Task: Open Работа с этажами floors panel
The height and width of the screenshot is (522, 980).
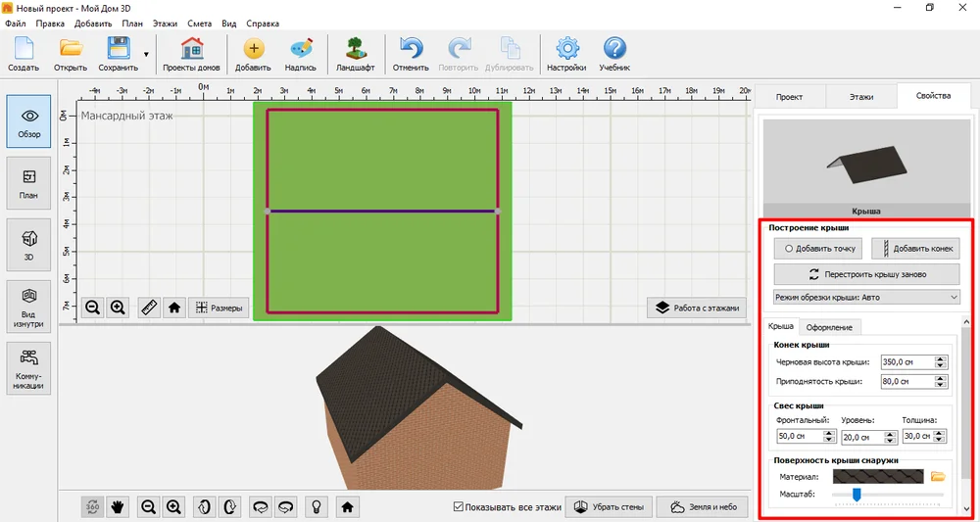Action: click(696, 308)
